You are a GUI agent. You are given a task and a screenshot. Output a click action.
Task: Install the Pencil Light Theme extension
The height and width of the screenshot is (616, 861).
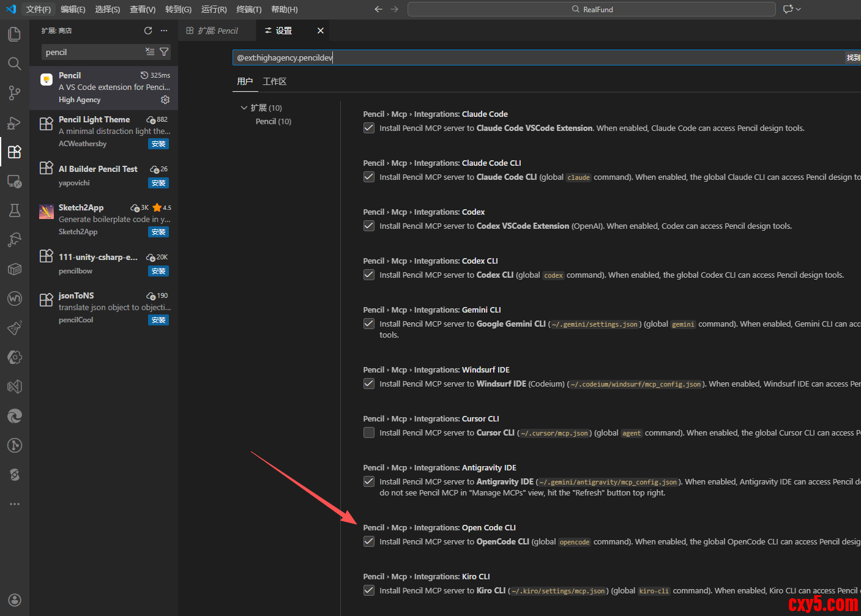(158, 144)
